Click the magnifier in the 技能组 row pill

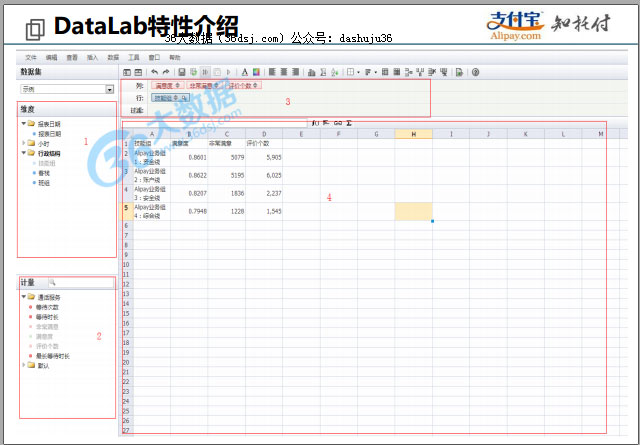(x=184, y=98)
